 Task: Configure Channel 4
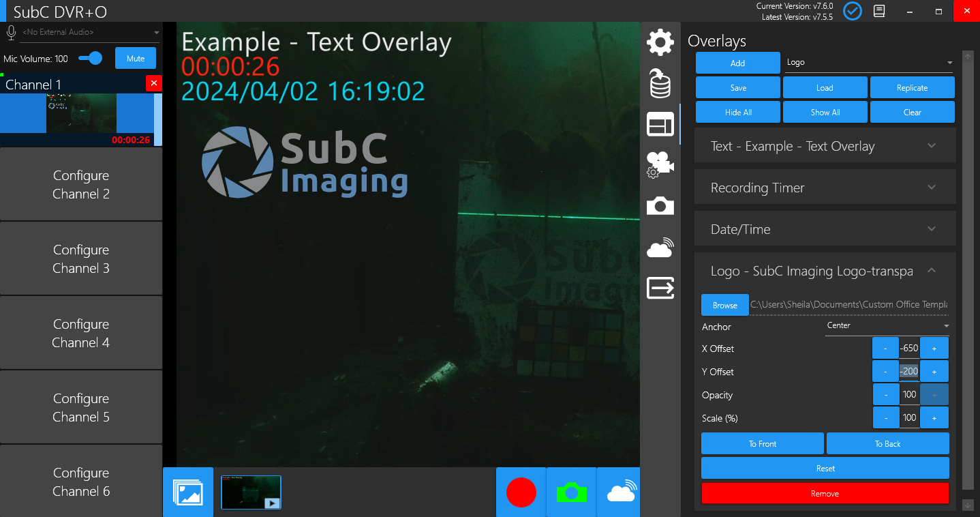tap(81, 334)
